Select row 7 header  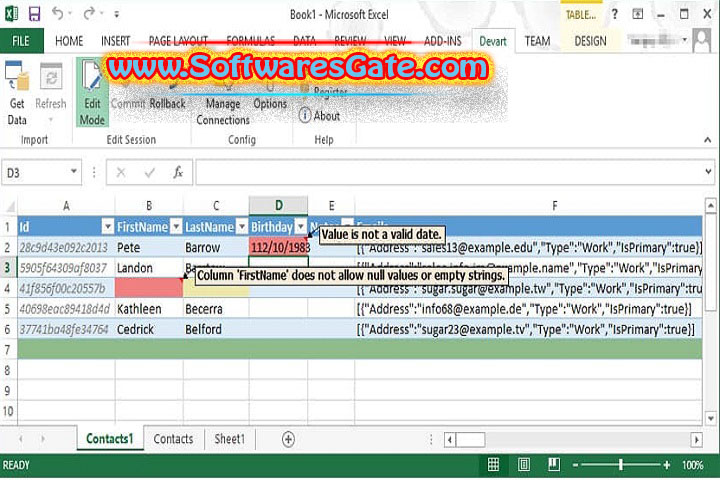(x=8, y=350)
